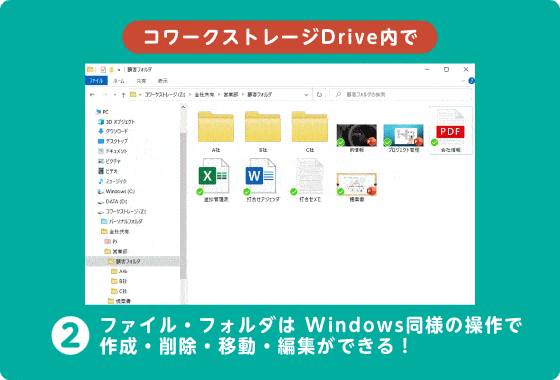Select the Excel file 進捗管理表

[x=215, y=176]
